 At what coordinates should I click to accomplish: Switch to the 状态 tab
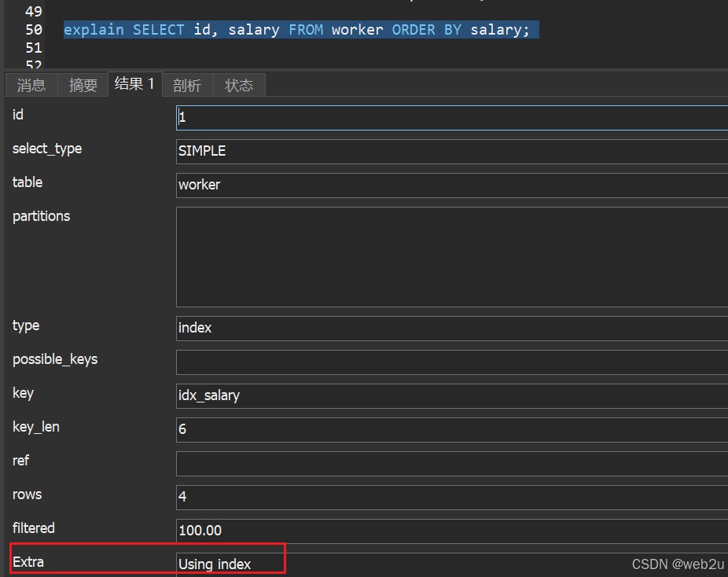[x=239, y=85]
